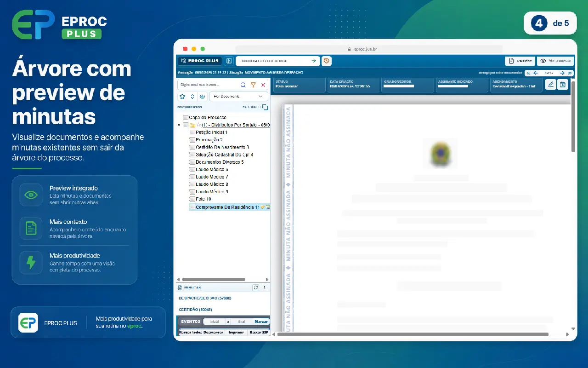This screenshot has height=368, width=588.
Task: Go to previous document with left arrow
Action: click(x=536, y=73)
